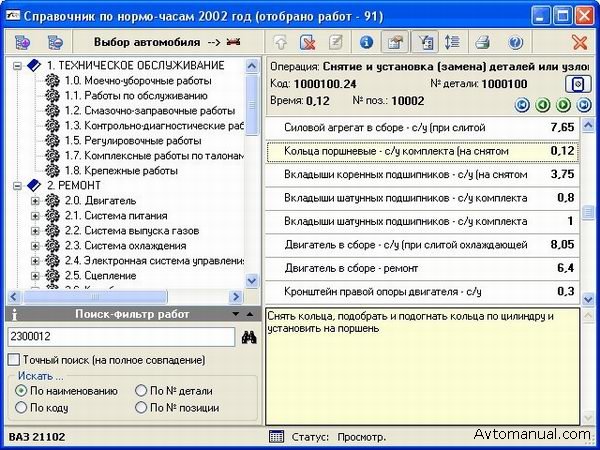Viewport: 600px width, 450px height.
Task: Click the book icon of 2. РЕМОНТ
Action: click(34, 186)
